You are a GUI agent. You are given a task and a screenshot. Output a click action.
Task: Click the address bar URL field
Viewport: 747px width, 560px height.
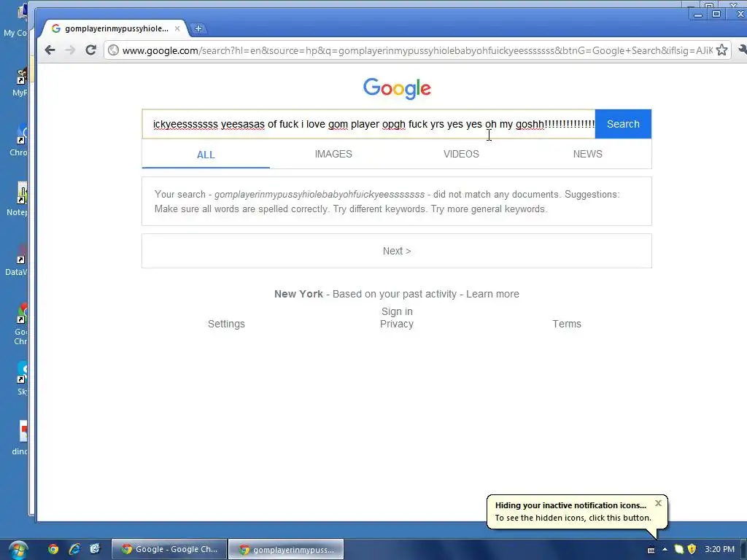point(417,50)
